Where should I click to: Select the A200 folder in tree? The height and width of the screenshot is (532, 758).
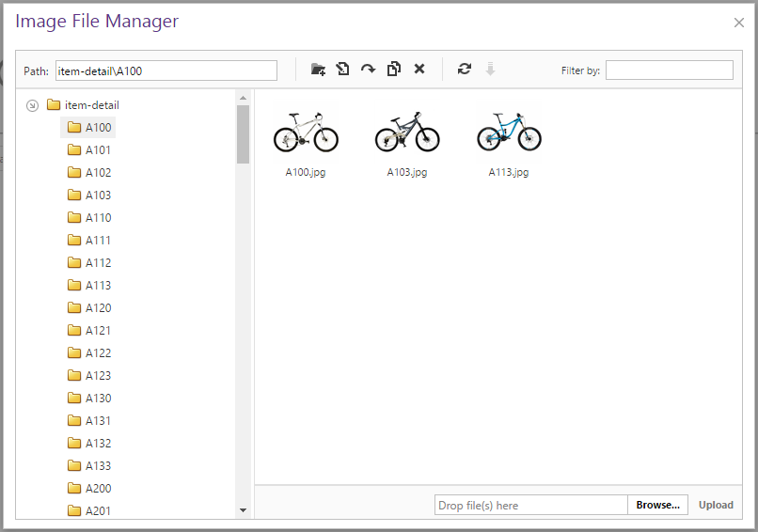98,489
